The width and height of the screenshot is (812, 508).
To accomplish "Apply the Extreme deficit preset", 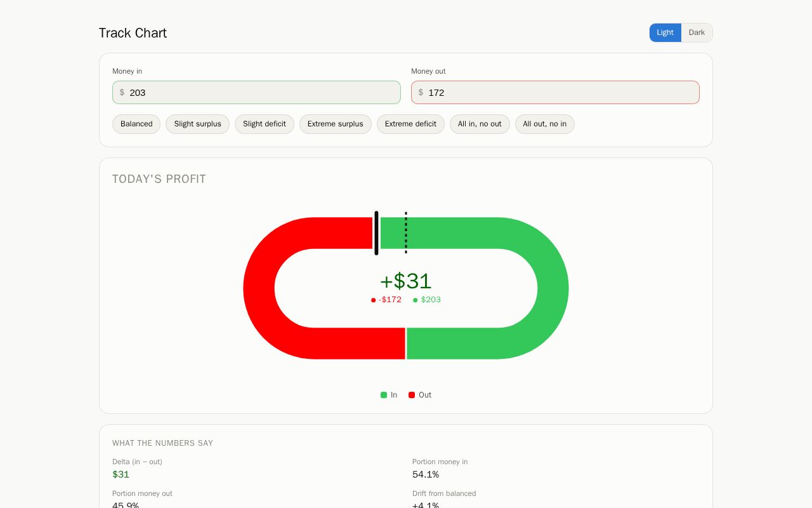I will 410,124.
